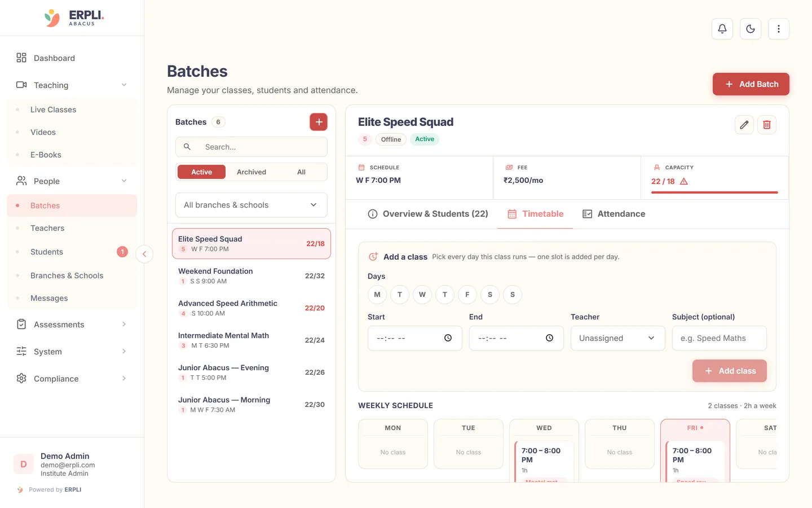Open notifications bell icon
The height and width of the screenshot is (508, 812).
[722, 29]
